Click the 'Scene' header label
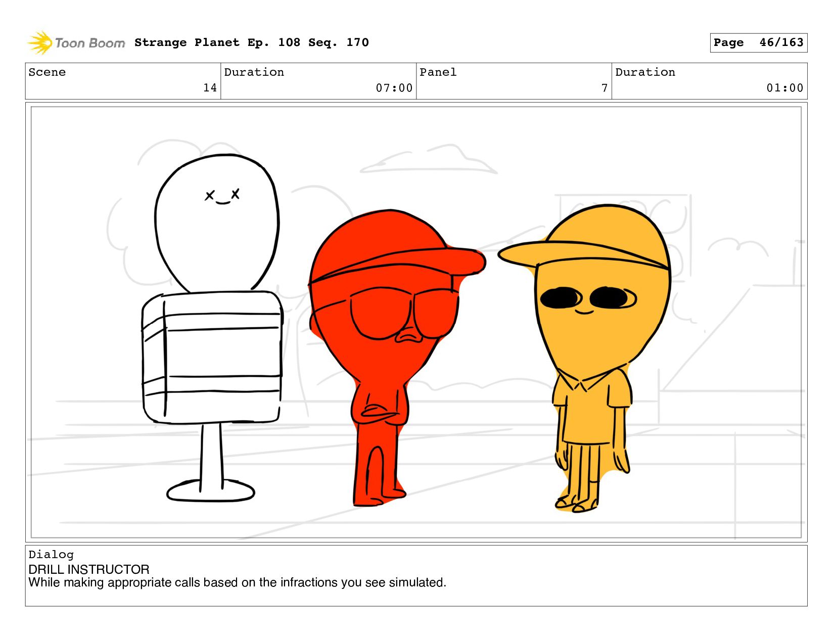834x644 pixels. click(47, 72)
